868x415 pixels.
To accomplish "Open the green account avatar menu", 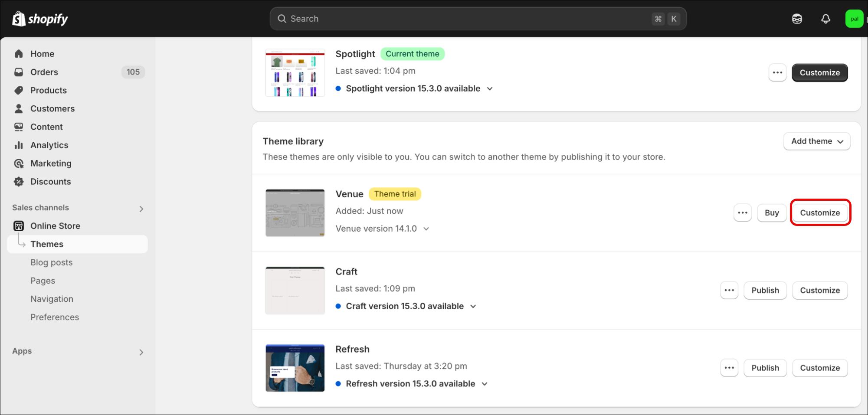I will [854, 19].
